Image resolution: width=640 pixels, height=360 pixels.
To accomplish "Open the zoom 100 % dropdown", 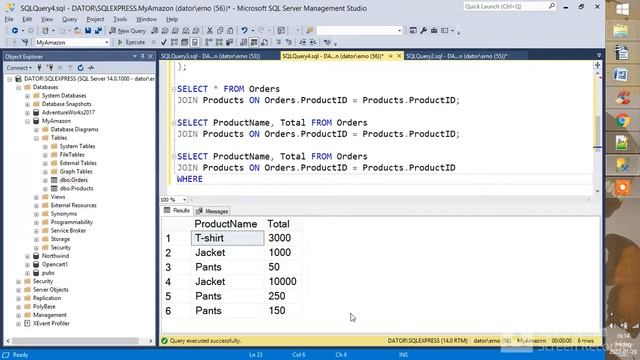I will (x=184, y=200).
